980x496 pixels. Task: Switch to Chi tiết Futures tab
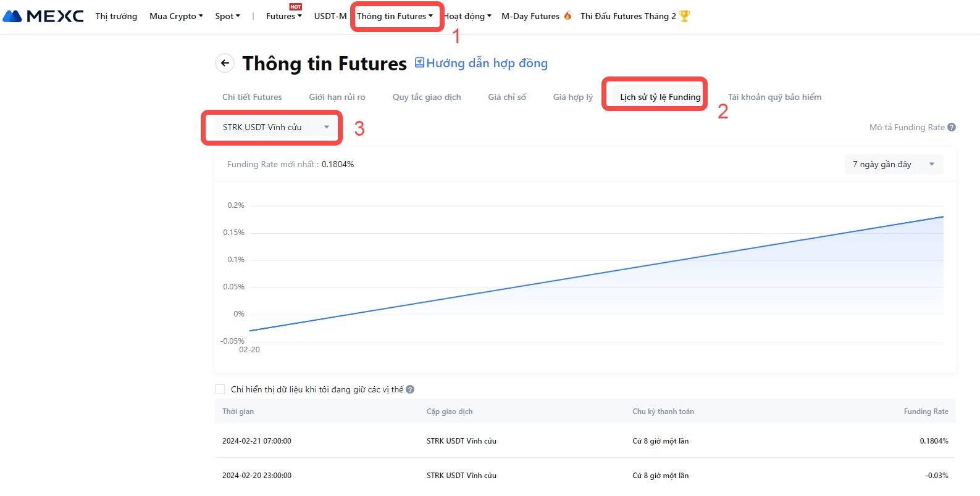pyautogui.click(x=252, y=97)
